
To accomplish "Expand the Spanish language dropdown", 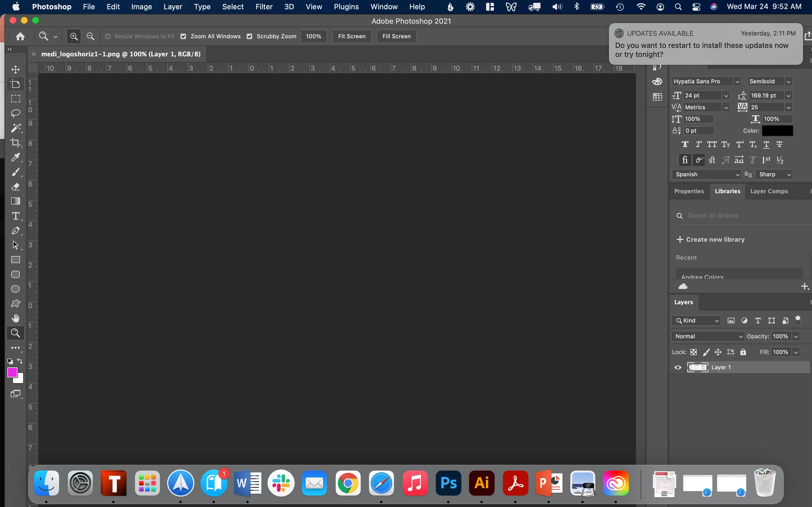I will point(706,174).
